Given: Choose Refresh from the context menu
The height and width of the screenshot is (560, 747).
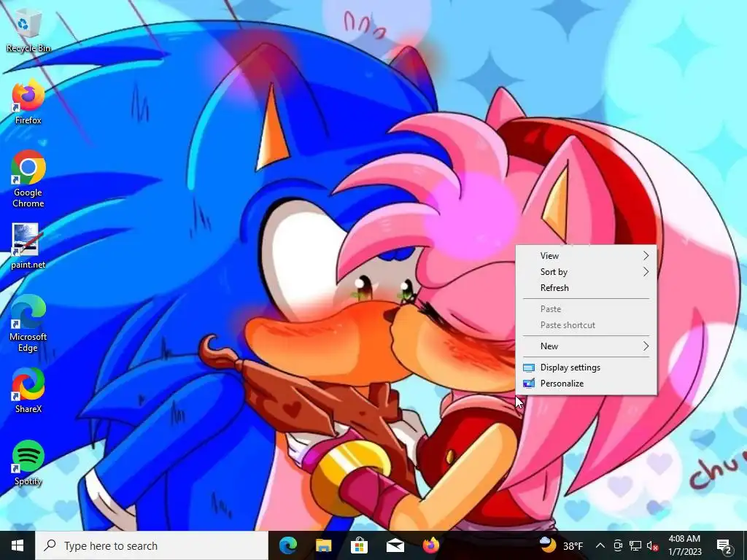Looking at the screenshot, I should (x=587, y=288).
